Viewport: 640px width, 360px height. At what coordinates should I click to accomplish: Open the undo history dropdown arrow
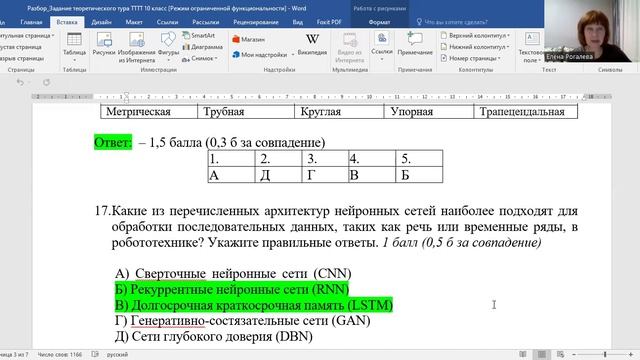(x=29, y=82)
